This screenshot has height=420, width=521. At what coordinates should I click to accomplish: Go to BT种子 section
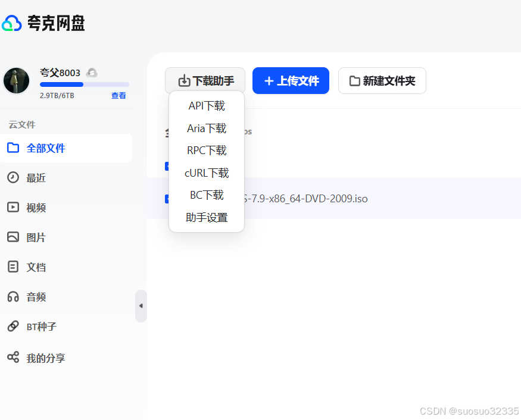coord(42,327)
